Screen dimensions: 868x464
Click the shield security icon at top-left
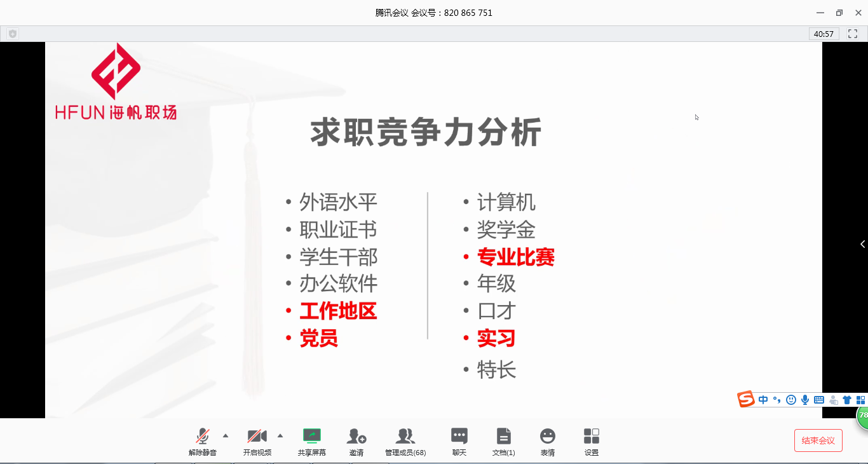click(x=13, y=34)
